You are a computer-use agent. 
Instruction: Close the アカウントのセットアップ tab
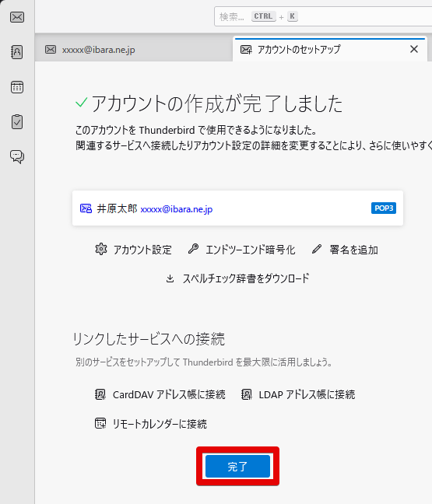tap(414, 49)
